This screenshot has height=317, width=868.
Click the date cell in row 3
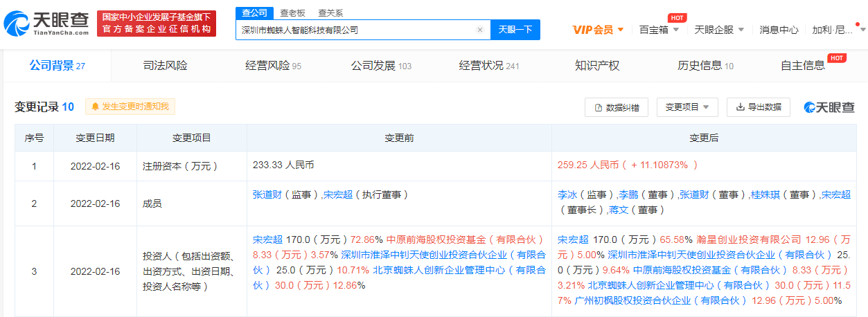(96, 271)
